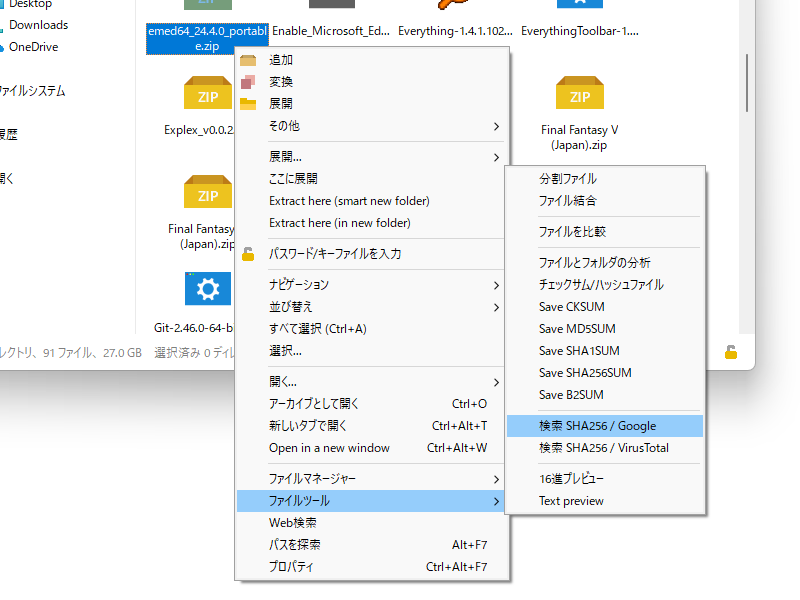Select Everything-1.4.1.102... file name
Viewport: 800px width, 600px height.
click(455, 31)
